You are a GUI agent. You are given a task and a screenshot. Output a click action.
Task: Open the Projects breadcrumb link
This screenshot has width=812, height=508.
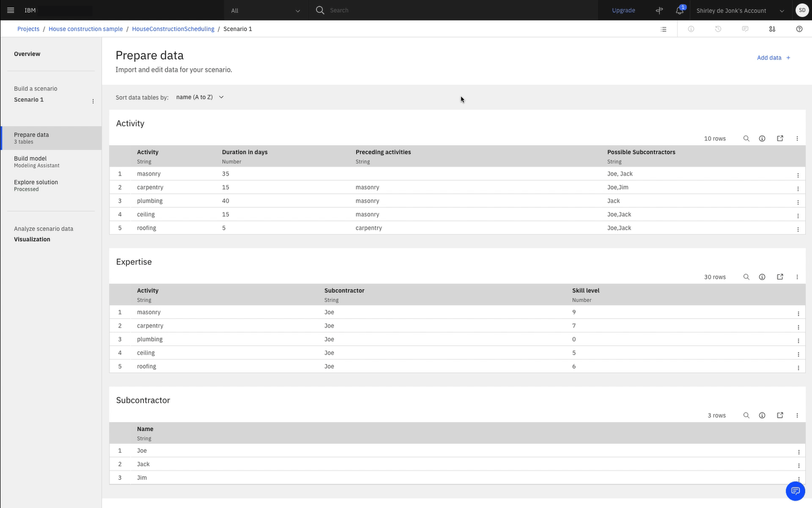click(x=28, y=29)
